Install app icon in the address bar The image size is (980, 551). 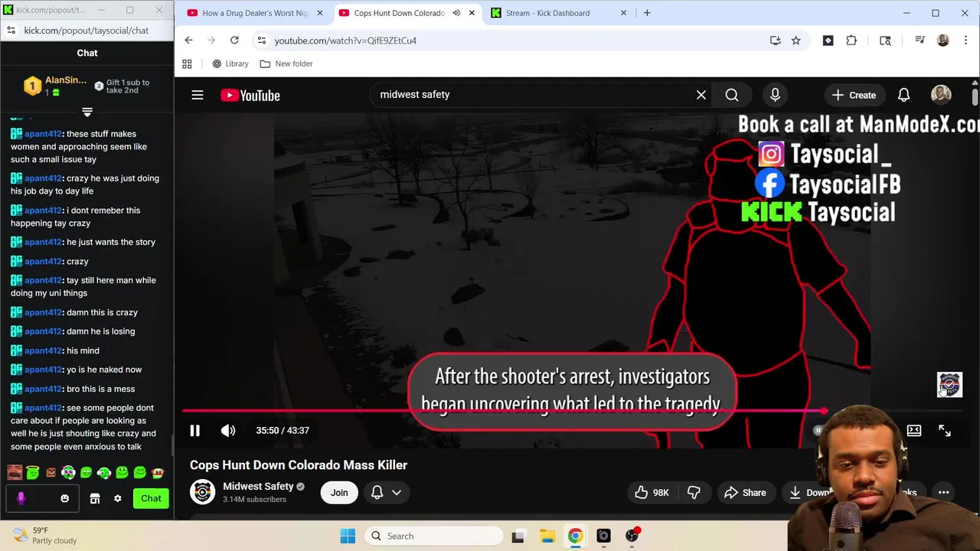click(x=775, y=41)
